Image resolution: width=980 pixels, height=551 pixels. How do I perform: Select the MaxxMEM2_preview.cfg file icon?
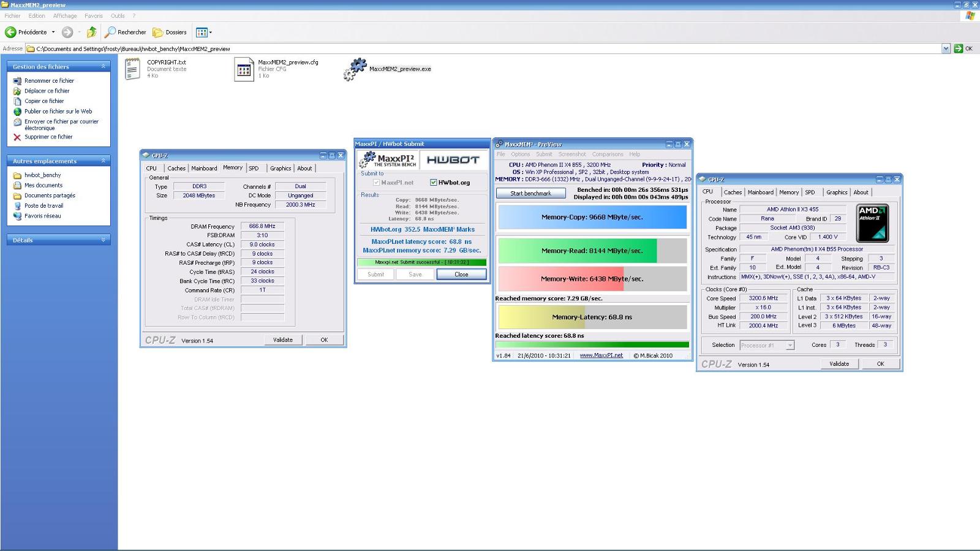coord(244,69)
